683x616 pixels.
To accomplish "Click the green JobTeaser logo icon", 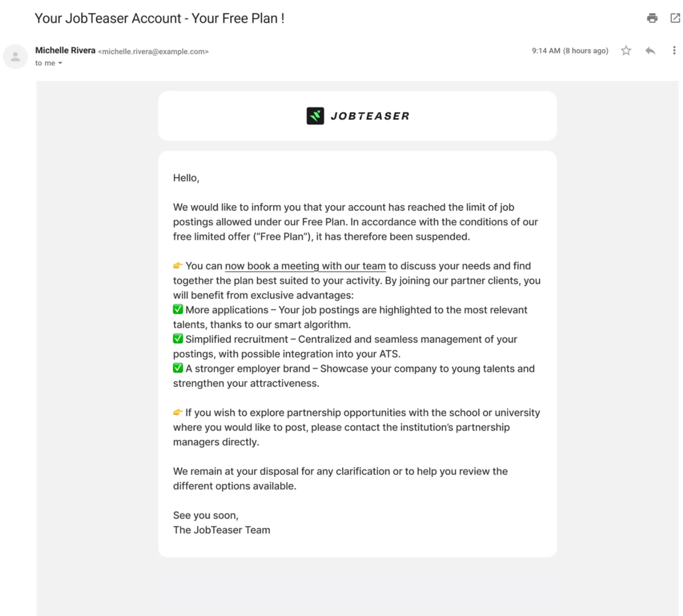I will (315, 116).
